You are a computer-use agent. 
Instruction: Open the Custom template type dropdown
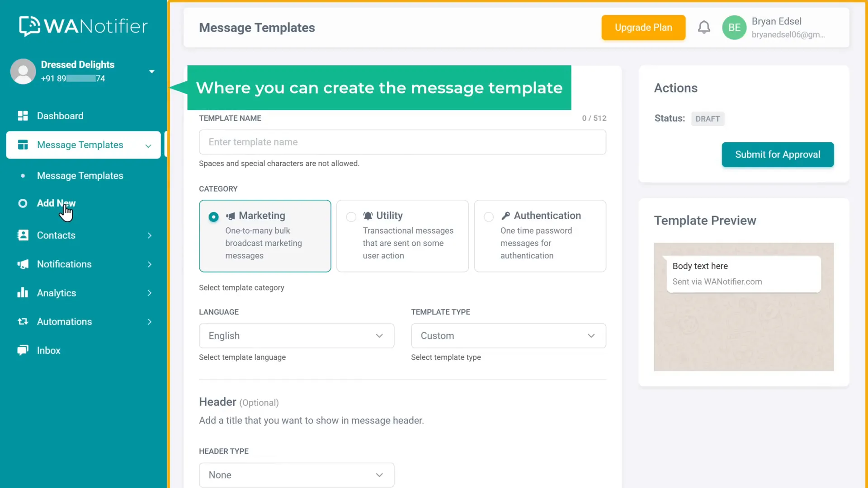(x=509, y=336)
